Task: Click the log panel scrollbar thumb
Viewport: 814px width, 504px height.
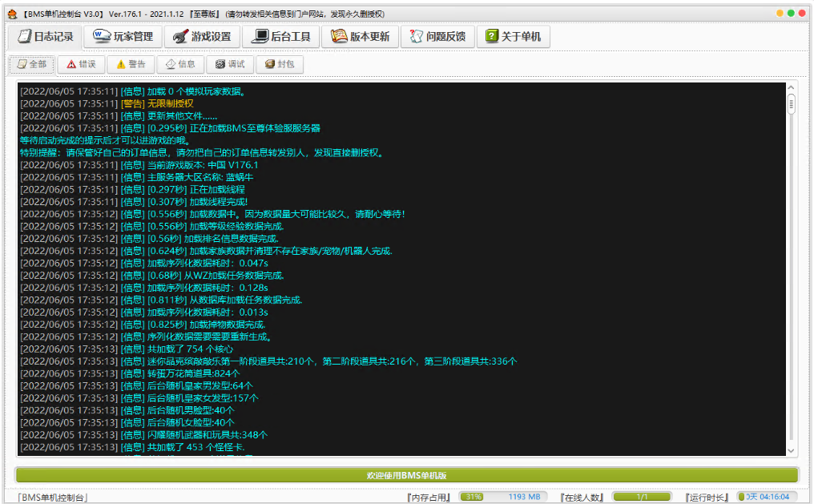Action: click(791, 104)
